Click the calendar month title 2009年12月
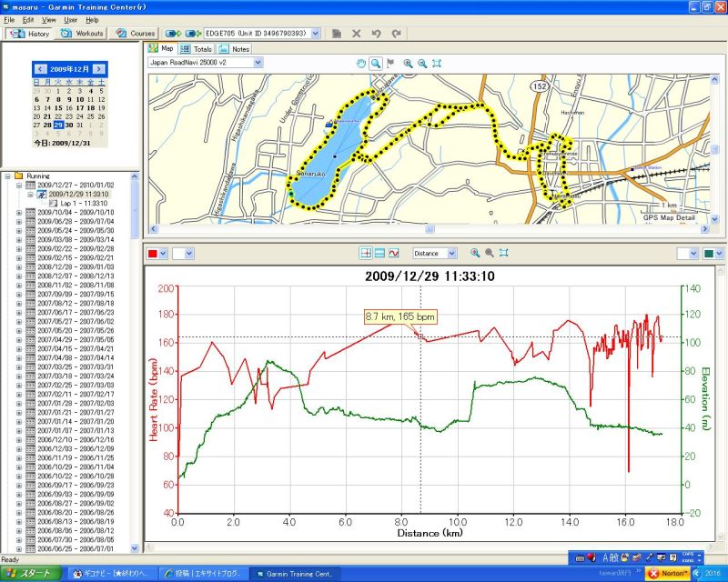Image resolution: width=728 pixels, height=582 pixels. tap(69, 69)
